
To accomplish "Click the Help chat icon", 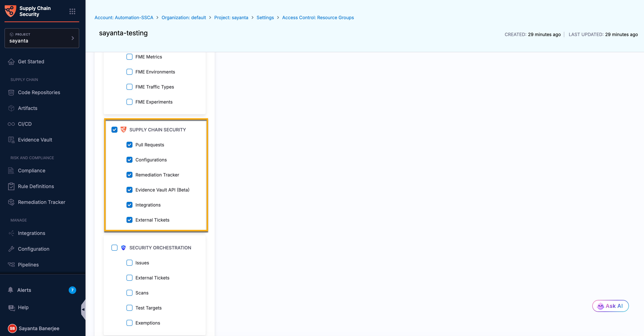I will coord(11,308).
